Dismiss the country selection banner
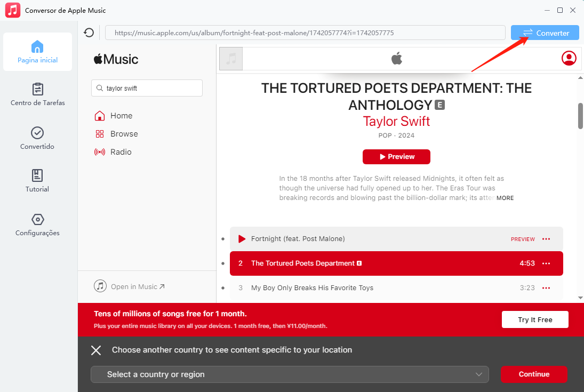This screenshot has height=392, width=584. [96, 350]
